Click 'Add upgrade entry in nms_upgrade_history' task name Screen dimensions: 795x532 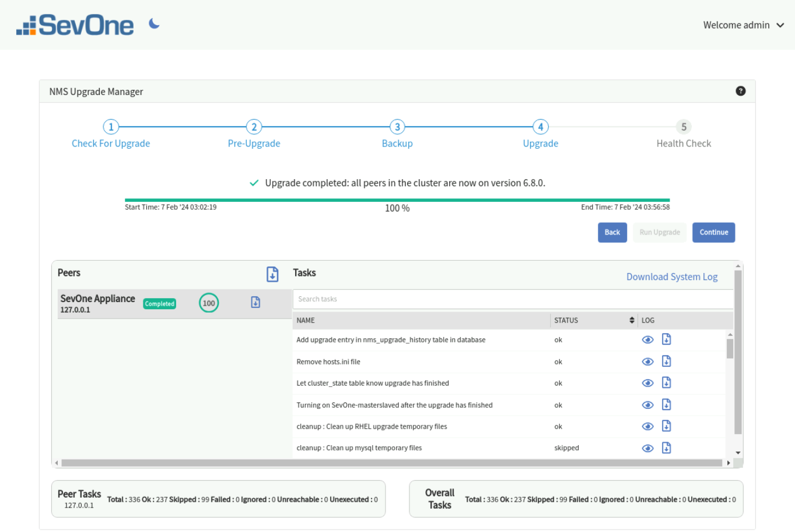pos(391,340)
